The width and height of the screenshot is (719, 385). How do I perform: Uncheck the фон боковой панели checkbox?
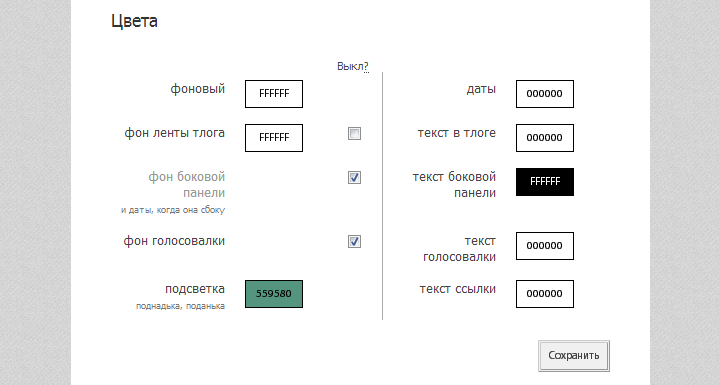pyautogui.click(x=354, y=177)
